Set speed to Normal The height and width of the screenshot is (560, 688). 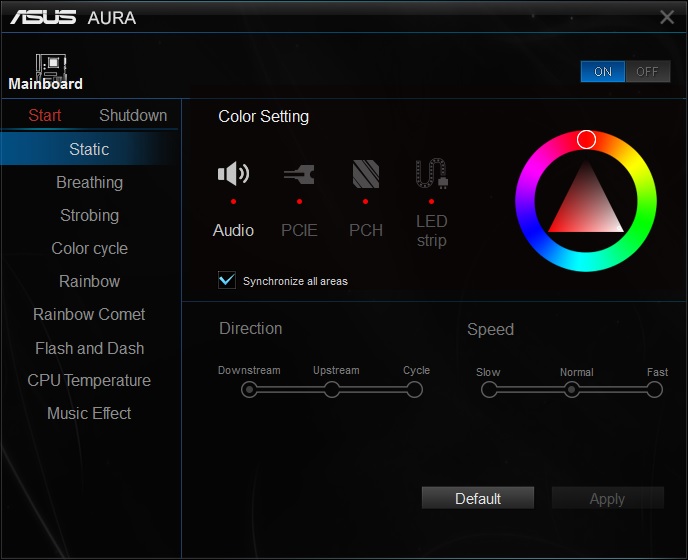571,390
